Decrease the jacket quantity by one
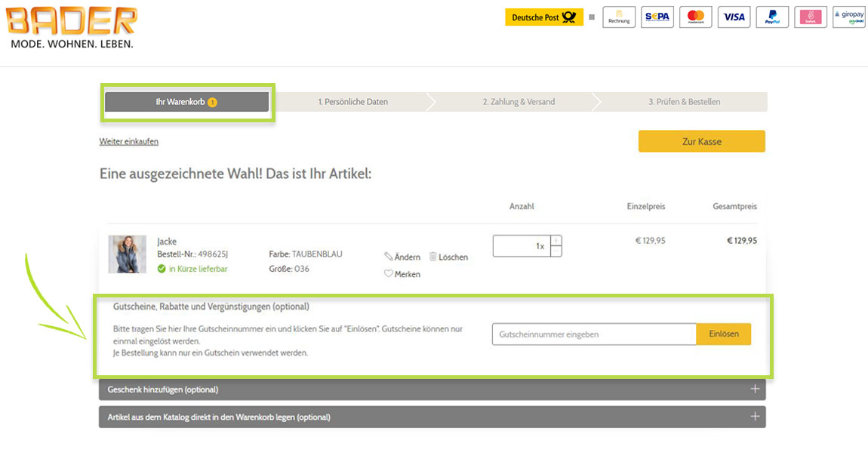The image size is (868, 453). pyautogui.click(x=556, y=251)
